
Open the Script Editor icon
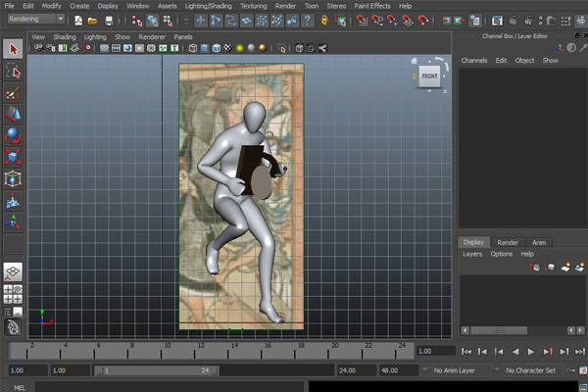[x=583, y=387]
